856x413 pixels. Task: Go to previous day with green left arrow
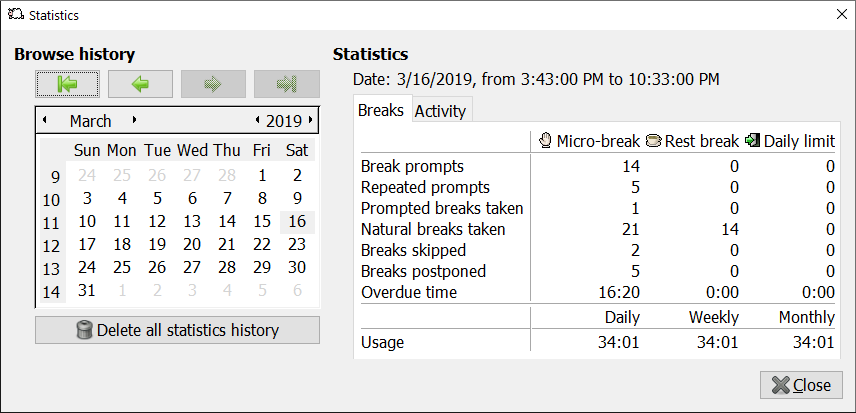(140, 84)
